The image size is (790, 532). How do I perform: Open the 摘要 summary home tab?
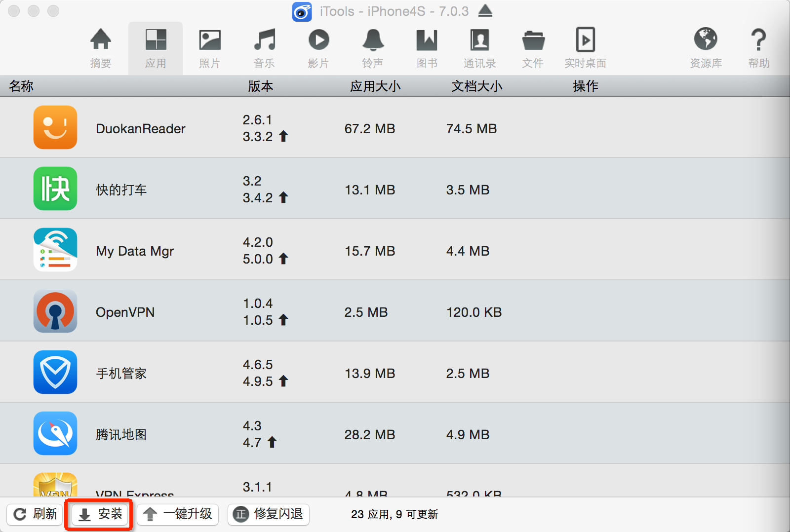[101, 48]
